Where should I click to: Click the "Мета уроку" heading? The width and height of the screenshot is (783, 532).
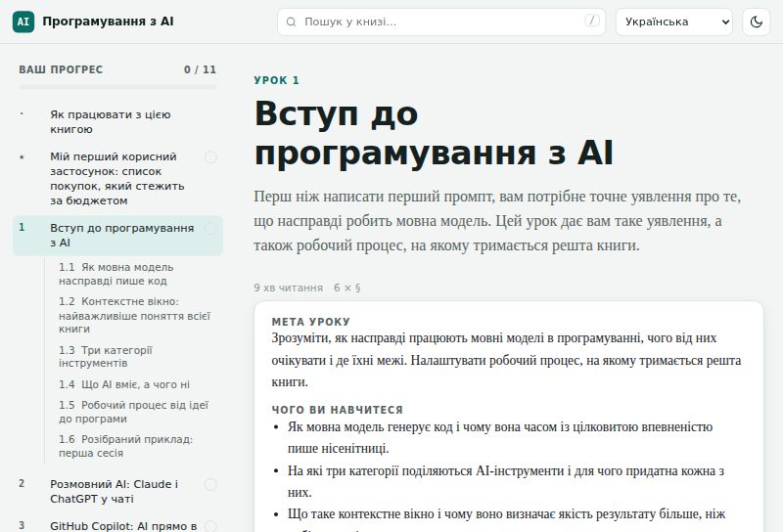pos(310,322)
